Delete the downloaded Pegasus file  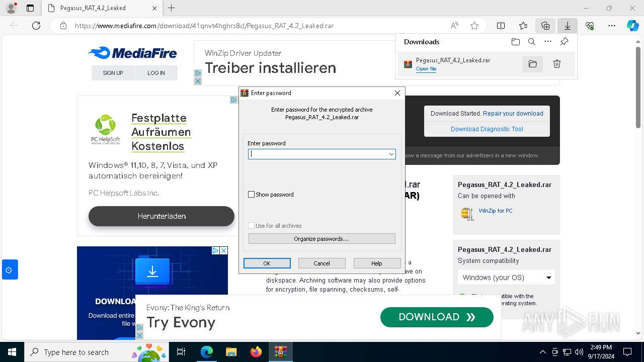[557, 64]
